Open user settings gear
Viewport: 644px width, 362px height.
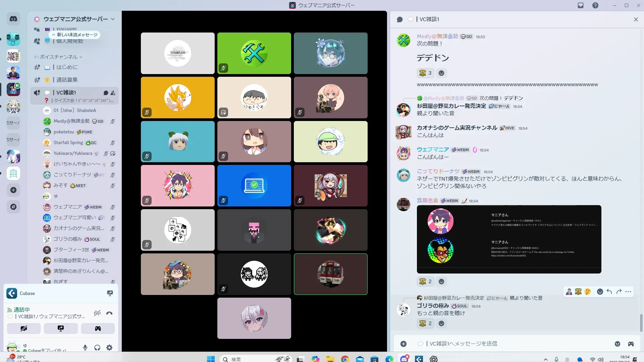click(x=109, y=348)
